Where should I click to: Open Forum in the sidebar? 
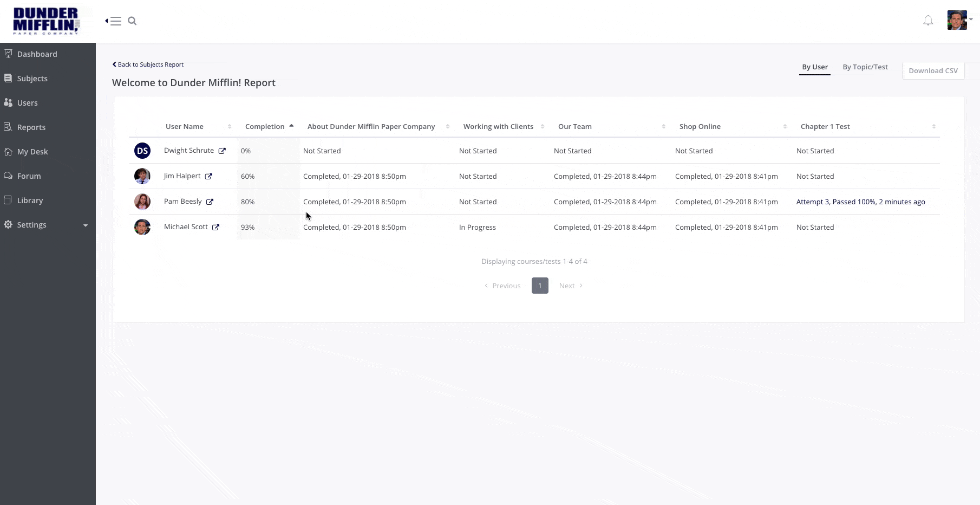29,176
